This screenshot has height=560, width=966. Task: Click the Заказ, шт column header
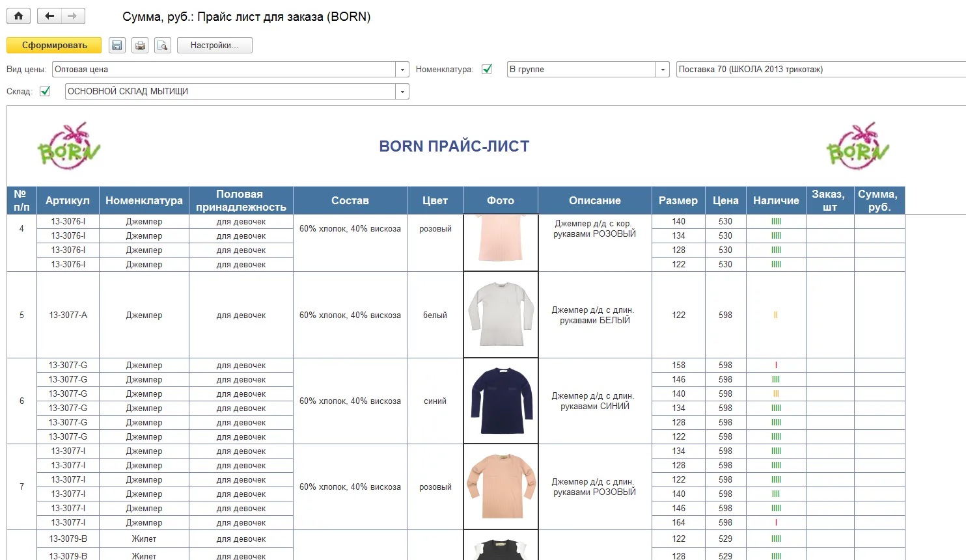(830, 200)
